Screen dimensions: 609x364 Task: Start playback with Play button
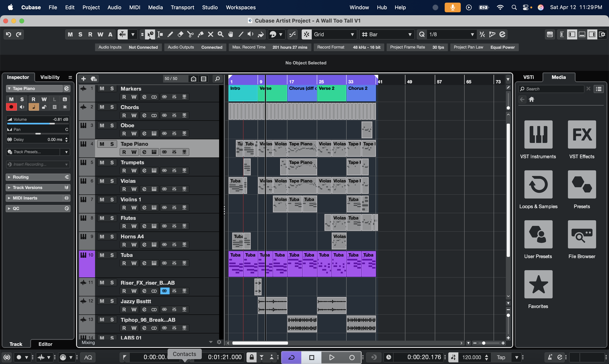(331, 357)
